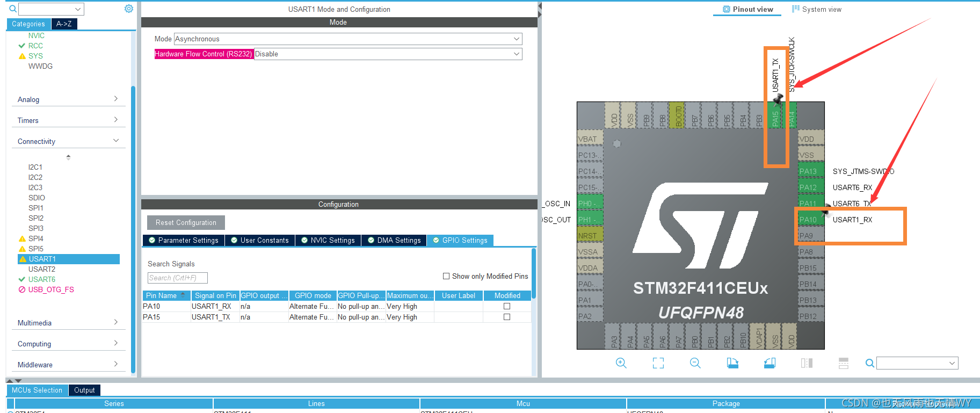The height and width of the screenshot is (413, 980).
Task: Click in the Search Signals field
Action: pyautogui.click(x=177, y=278)
